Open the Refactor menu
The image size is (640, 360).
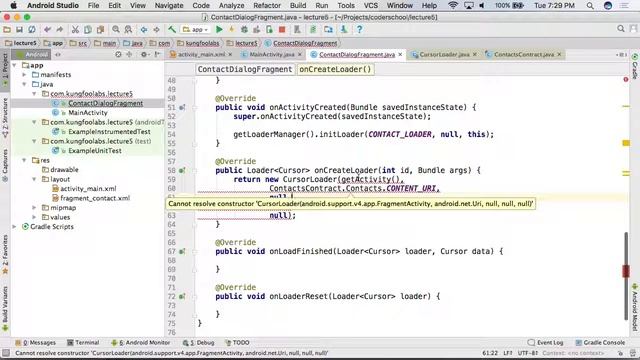click(267, 5)
